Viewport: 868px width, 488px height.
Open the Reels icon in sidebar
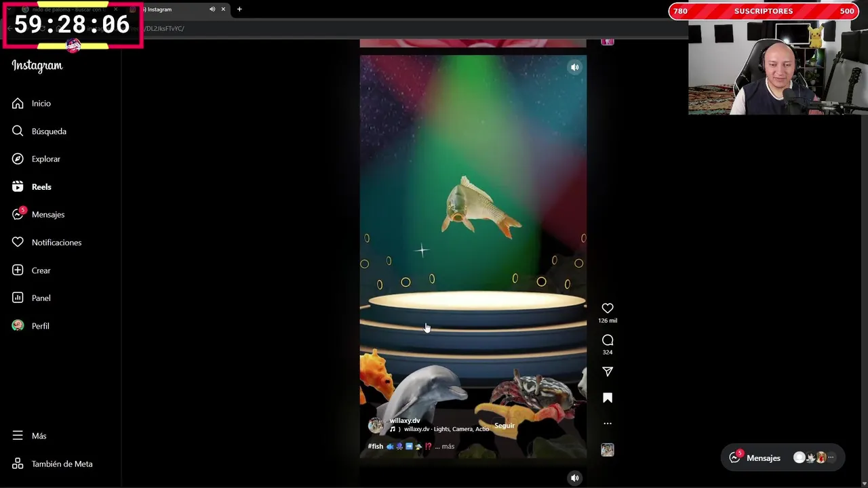(18, 186)
